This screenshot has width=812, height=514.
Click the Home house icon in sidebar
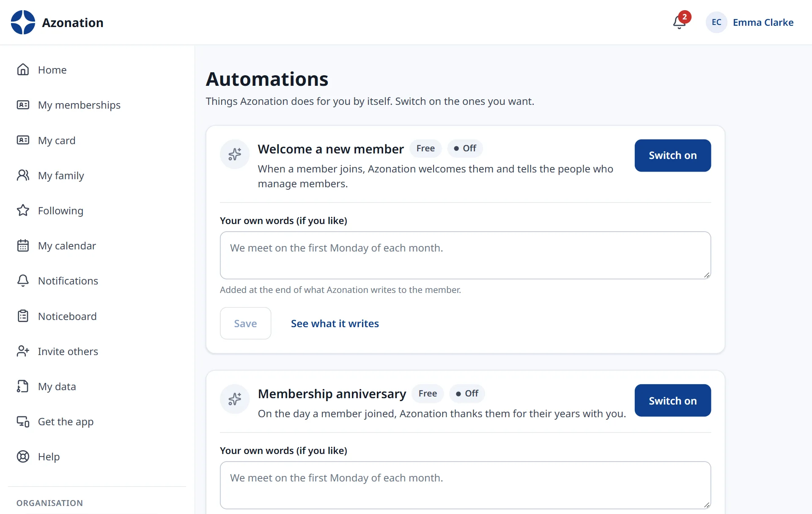pos(23,70)
